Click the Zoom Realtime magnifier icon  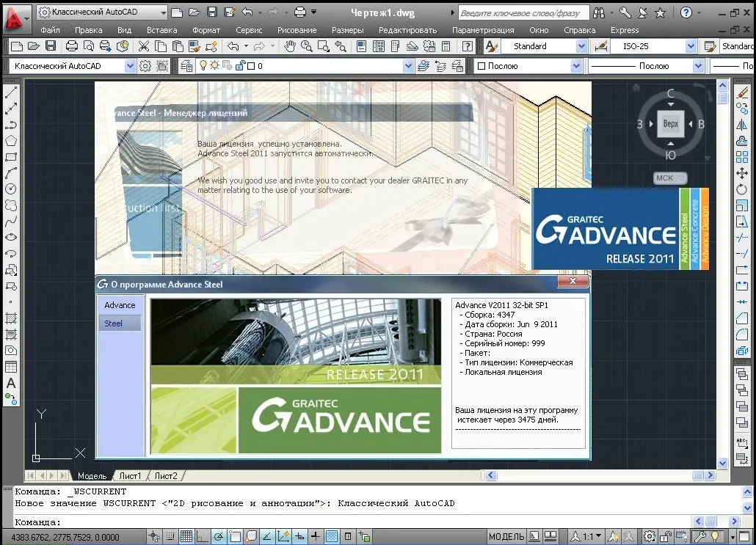coord(306,46)
